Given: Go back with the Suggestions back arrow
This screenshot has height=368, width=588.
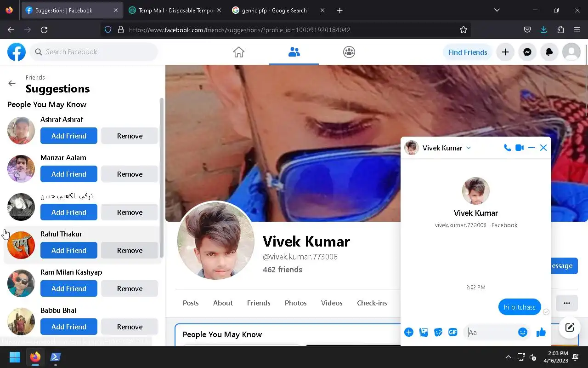Looking at the screenshot, I should pos(12,83).
